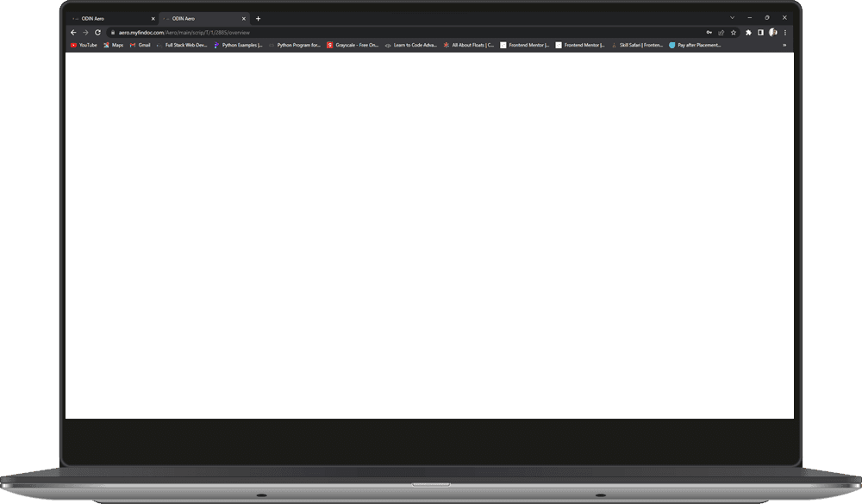Open the Gmail bookmark
This screenshot has width=862, height=504.
(140, 45)
